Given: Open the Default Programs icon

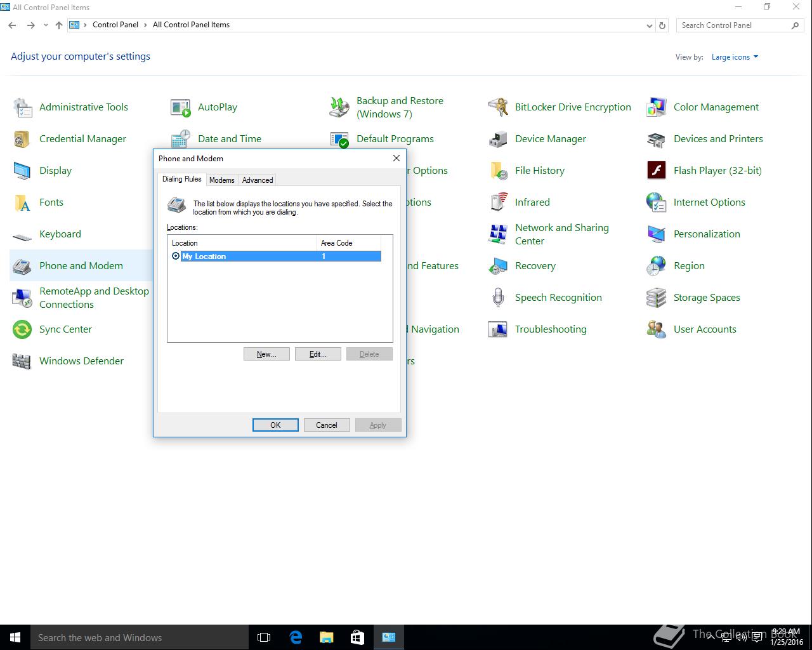Looking at the screenshot, I should [x=339, y=139].
